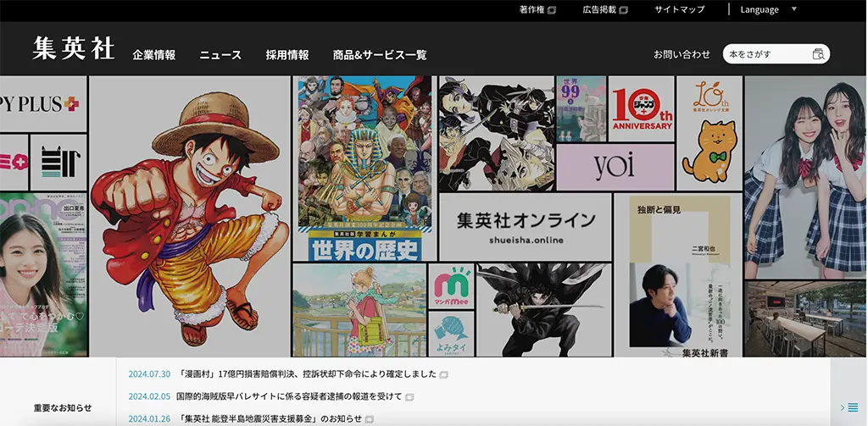Image resolution: width=868 pixels, height=426 pixels.
Task: Open the 能登半島地震災害支援募金 notice
Action: [x=270, y=419]
